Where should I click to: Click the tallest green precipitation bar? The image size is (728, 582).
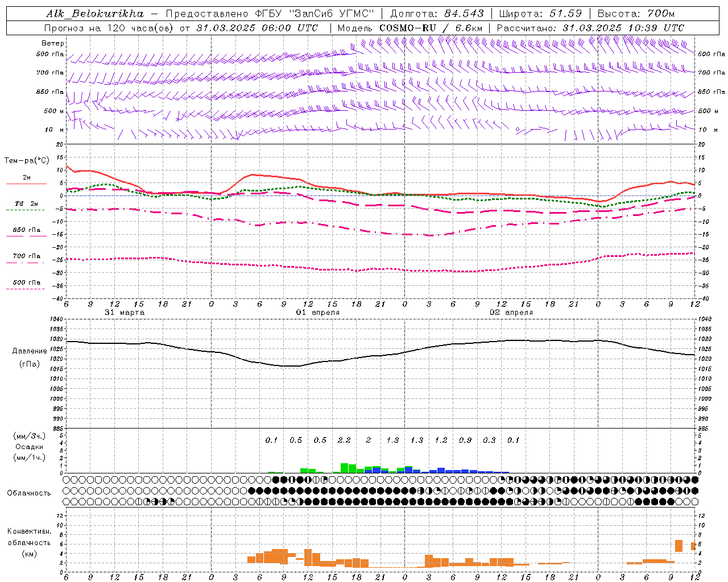(344, 468)
